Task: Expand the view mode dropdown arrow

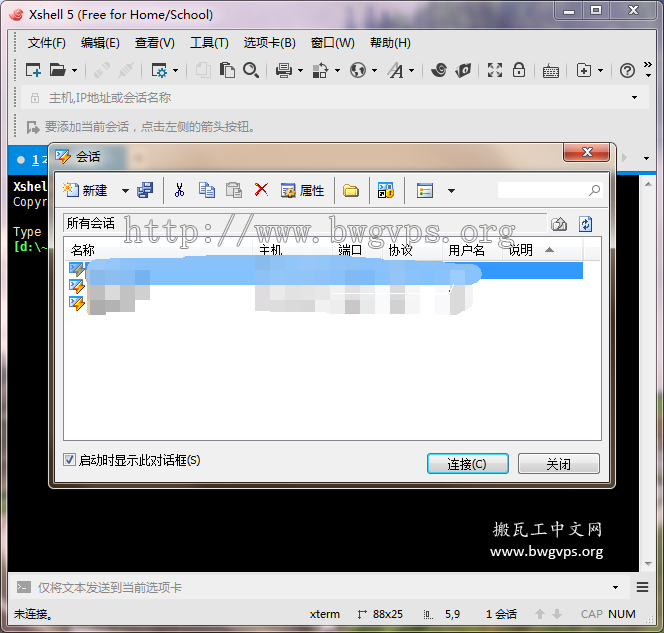Action: (451, 191)
